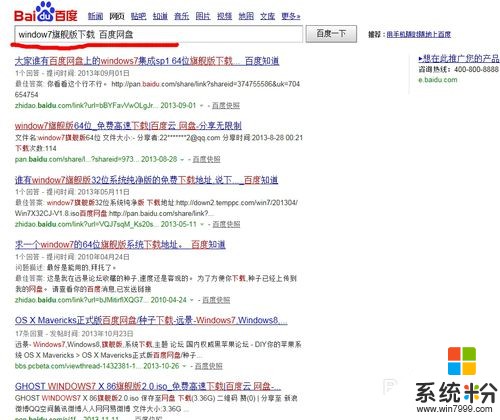Expand the dropdown arrow after 2010-04-24
The height and width of the screenshot is (420, 500).
click(x=192, y=300)
